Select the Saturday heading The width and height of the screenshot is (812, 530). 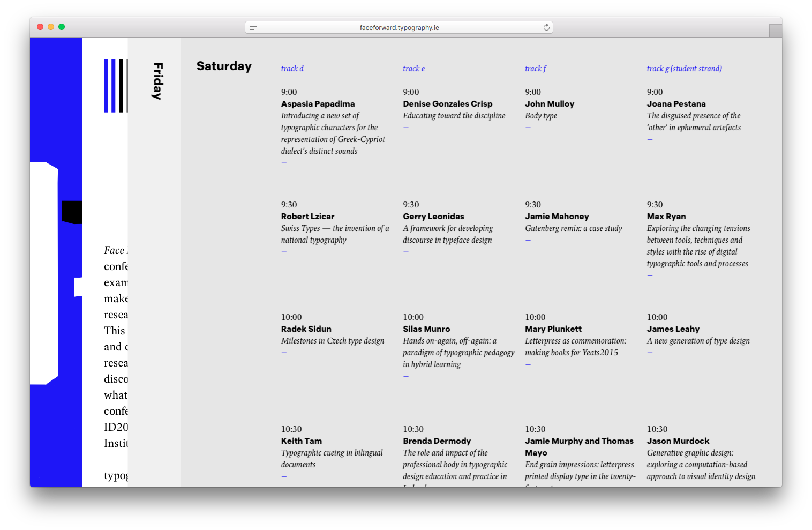(x=224, y=66)
